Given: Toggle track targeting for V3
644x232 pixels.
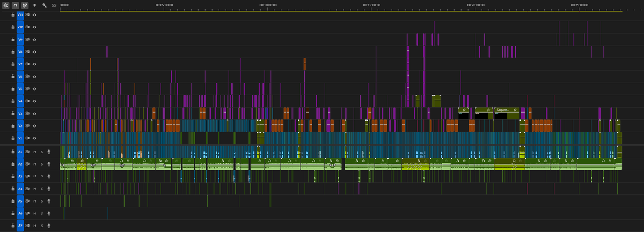Looking at the screenshot, I should (x=20, y=113).
